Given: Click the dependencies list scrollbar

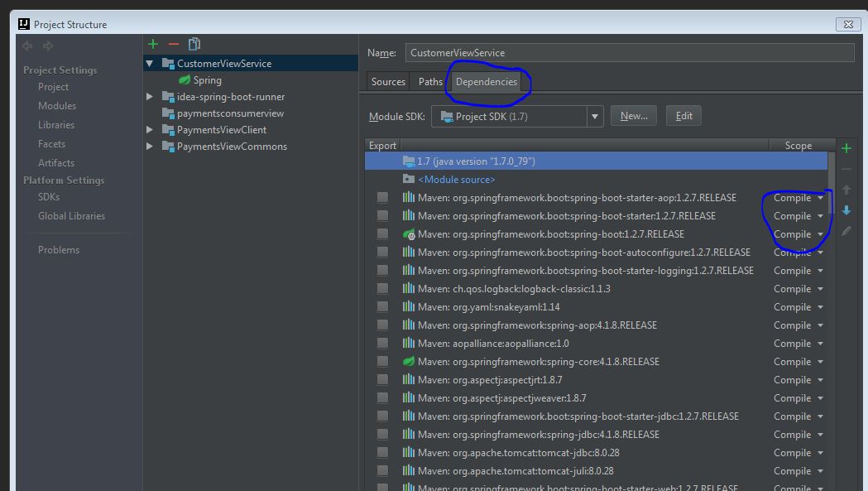Looking at the screenshot, I should [x=831, y=183].
